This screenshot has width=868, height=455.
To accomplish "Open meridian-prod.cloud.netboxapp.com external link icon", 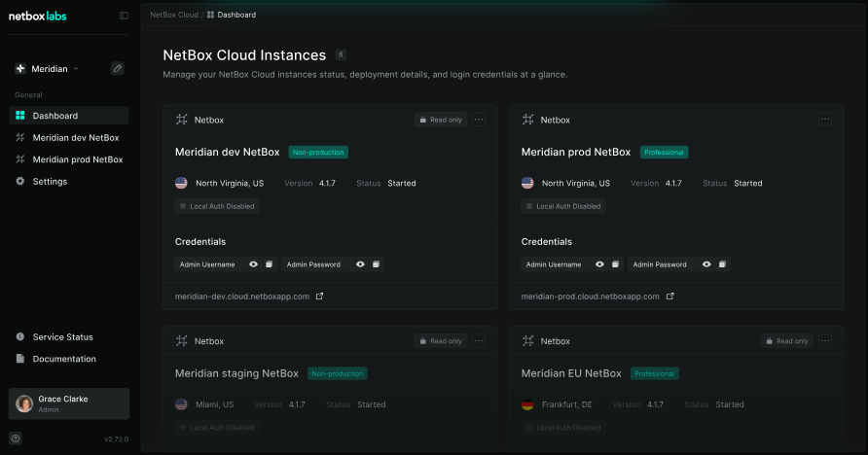I will pyautogui.click(x=670, y=297).
